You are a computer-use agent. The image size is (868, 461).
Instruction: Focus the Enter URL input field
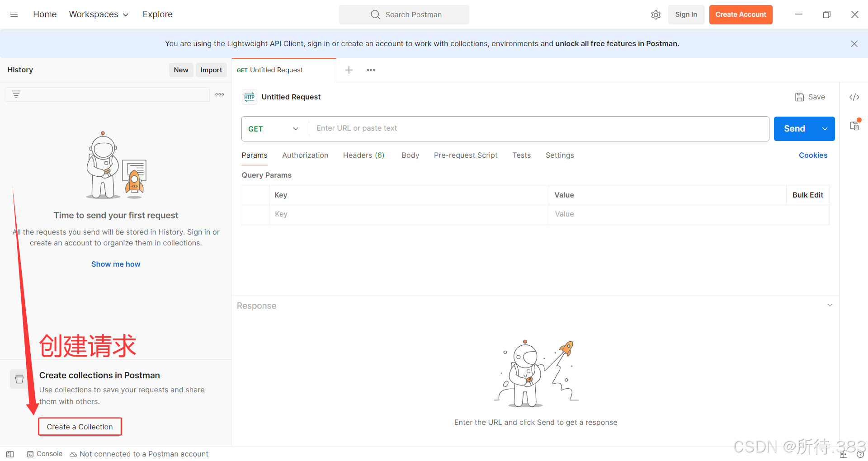[538, 129]
